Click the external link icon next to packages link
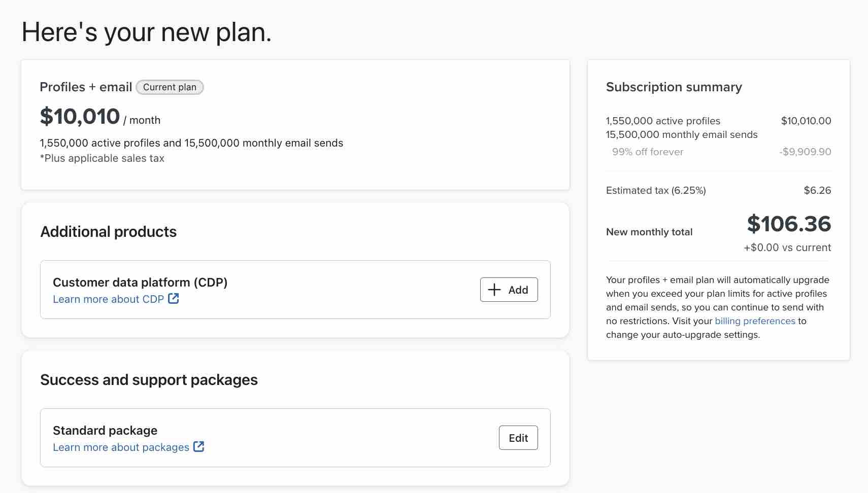 [198, 446]
